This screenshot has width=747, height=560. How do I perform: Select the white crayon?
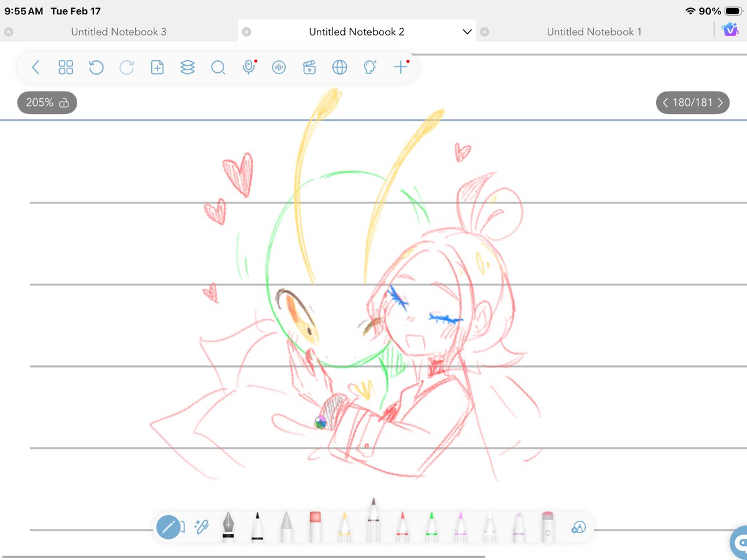489,527
